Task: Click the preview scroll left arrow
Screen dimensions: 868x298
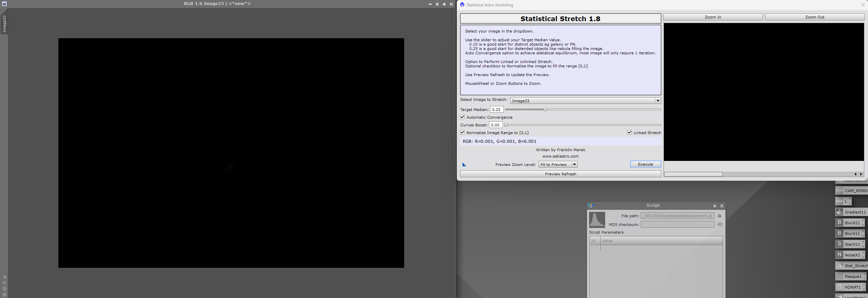Action: click(855, 174)
